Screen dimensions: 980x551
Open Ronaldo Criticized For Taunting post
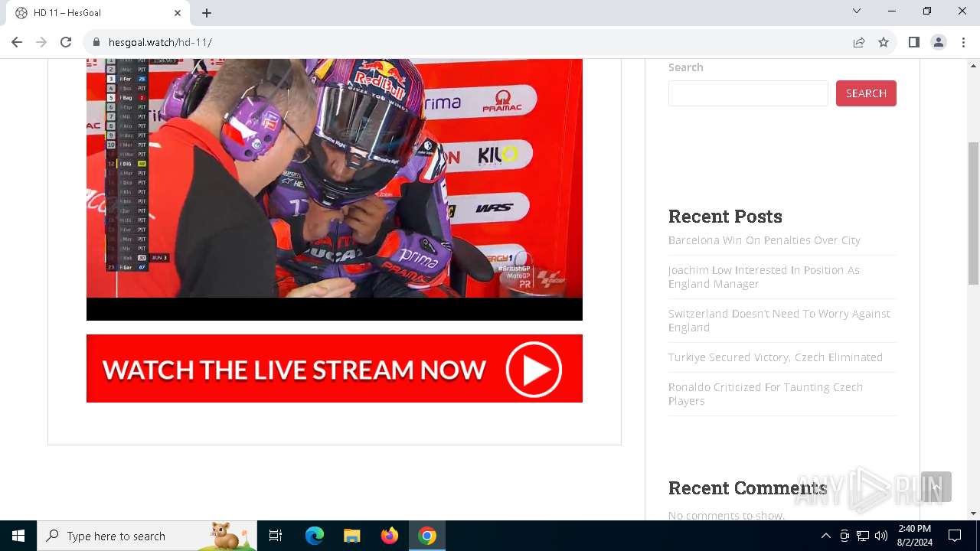766,394
